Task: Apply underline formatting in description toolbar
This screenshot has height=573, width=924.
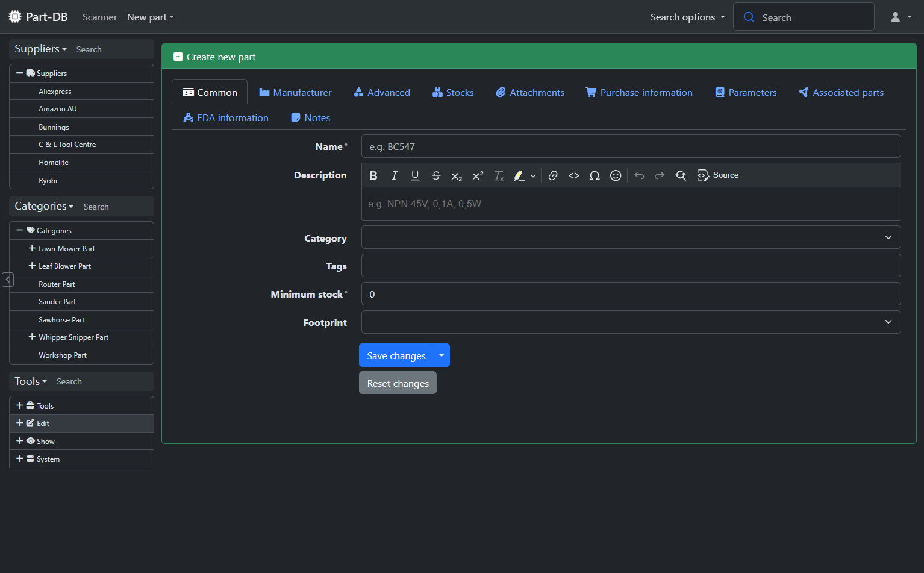Action: (415, 175)
